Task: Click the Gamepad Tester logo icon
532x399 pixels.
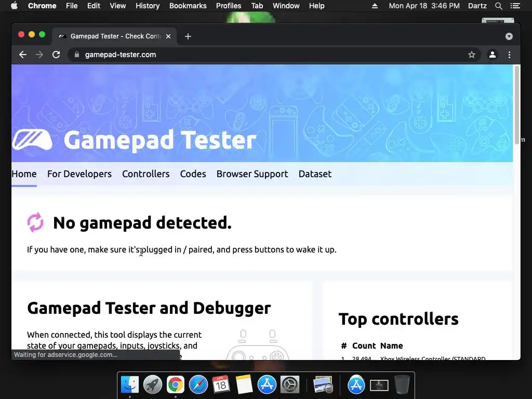Action: (32, 139)
